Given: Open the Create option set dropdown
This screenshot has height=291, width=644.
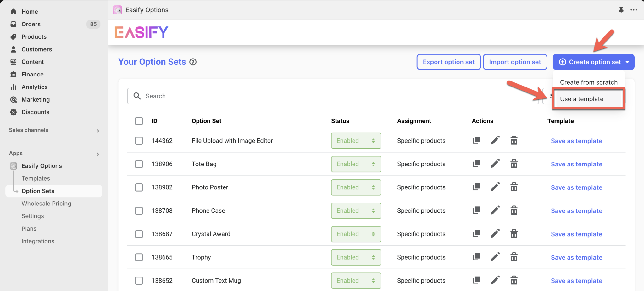Looking at the screenshot, I should pos(593,62).
